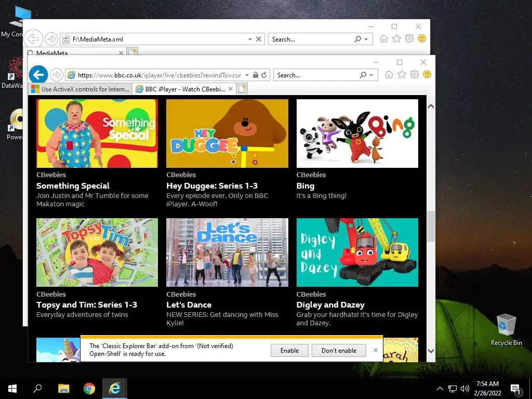This screenshot has height=399, width=532.
Task: Click Favorites star in MediaMeta IE window
Action: pos(396,38)
